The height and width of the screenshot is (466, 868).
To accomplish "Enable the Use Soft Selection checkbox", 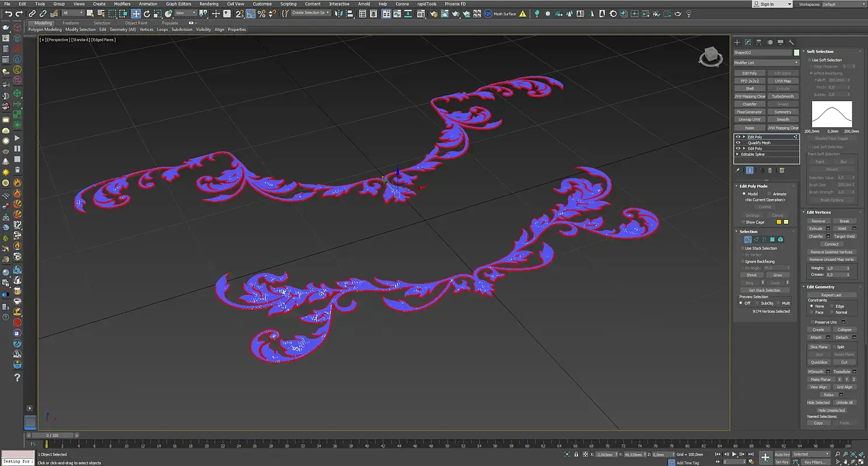I will click(810, 60).
